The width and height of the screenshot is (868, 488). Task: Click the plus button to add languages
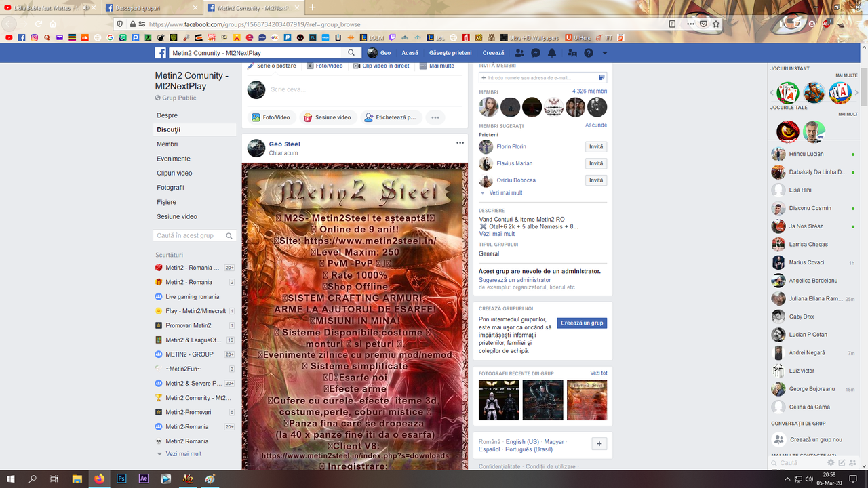click(x=599, y=444)
